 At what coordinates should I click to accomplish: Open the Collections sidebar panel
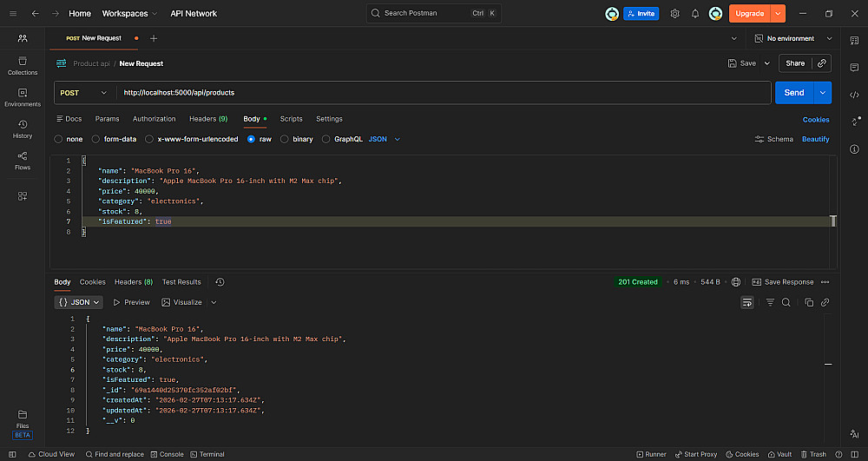[x=23, y=66]
